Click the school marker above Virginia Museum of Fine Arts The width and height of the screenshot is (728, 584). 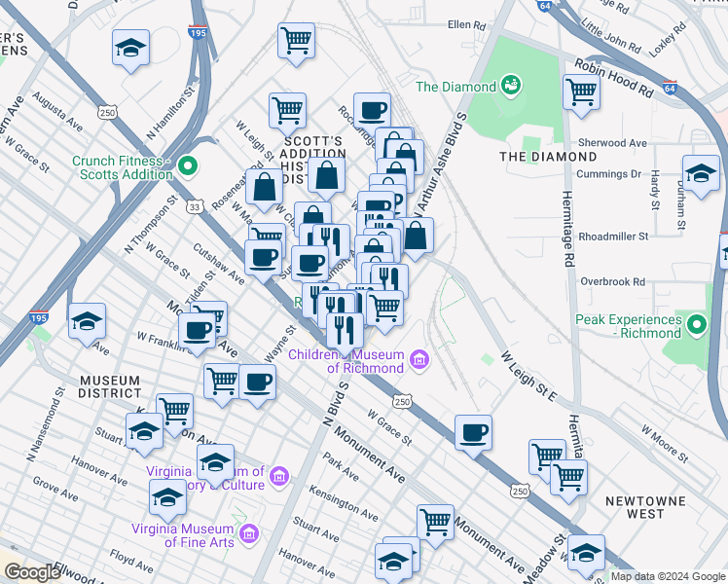(167, 498)
